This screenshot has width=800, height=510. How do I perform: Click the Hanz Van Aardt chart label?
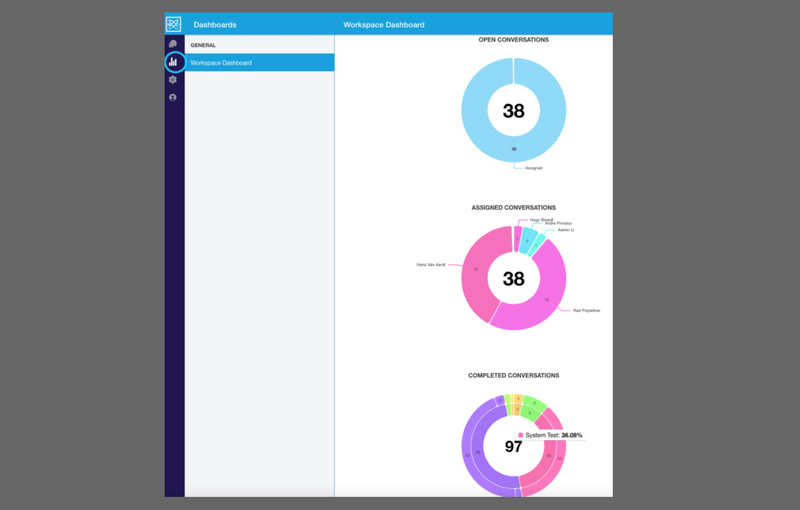[431, 265]
